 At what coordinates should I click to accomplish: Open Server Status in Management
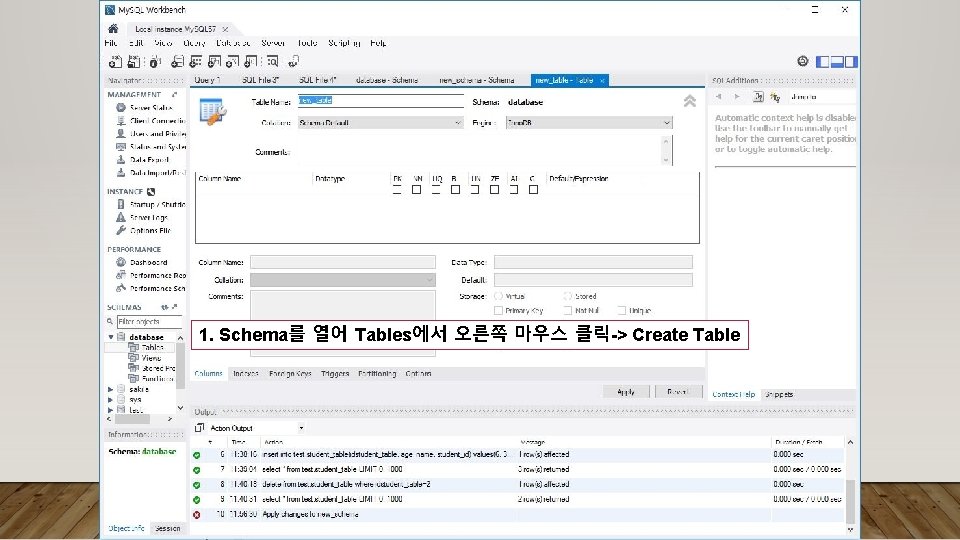[x=151, y=108]
